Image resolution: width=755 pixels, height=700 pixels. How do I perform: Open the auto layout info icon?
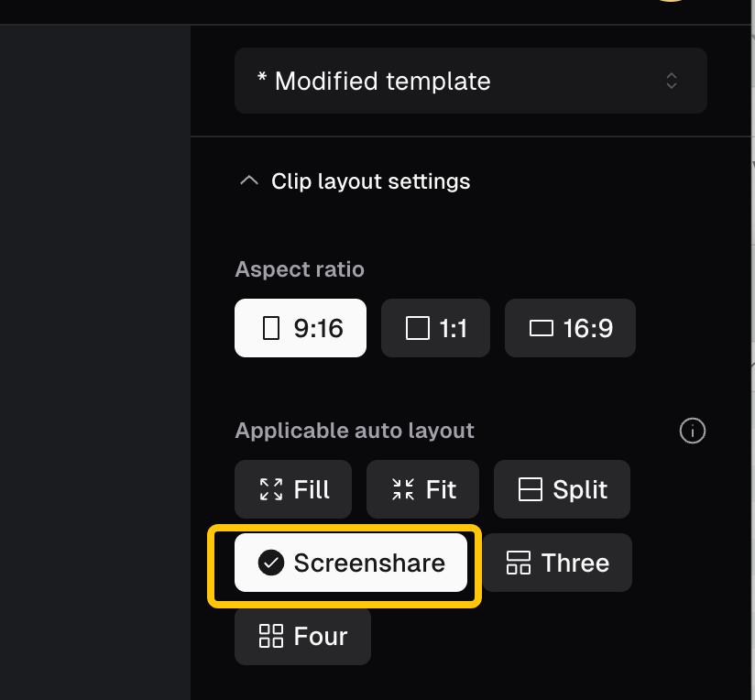[x=693, y=431]
